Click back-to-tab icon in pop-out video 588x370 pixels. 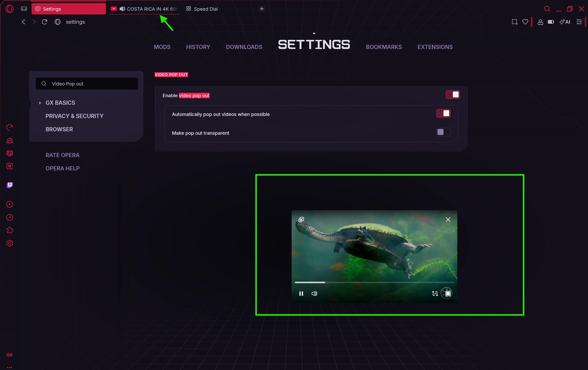click(301, 220)
